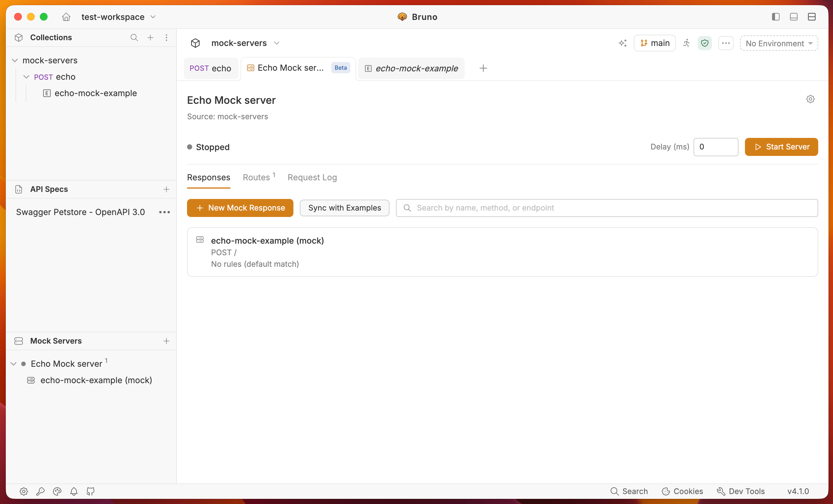
Task: Toggle the left sidebar layout icon
Action: pyautogui.click(x=775, y=17)
